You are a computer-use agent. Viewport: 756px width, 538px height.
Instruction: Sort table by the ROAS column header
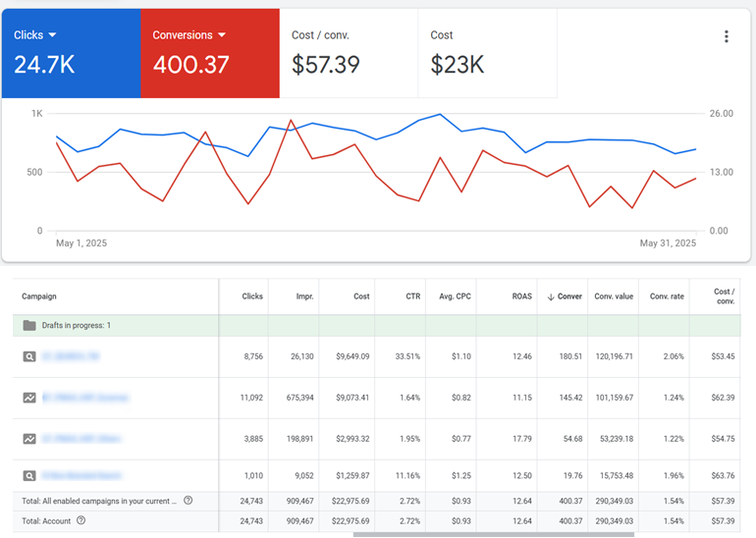click(x=521, y=296)
